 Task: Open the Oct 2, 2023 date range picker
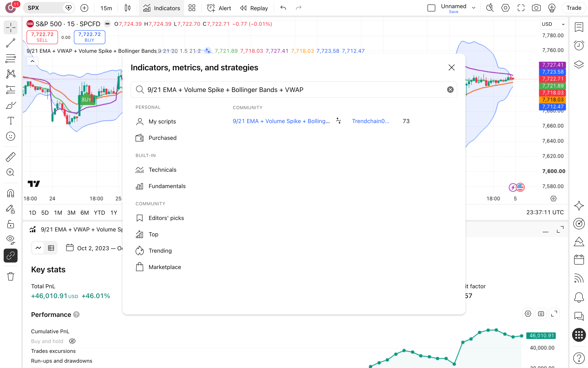(95, 248)
